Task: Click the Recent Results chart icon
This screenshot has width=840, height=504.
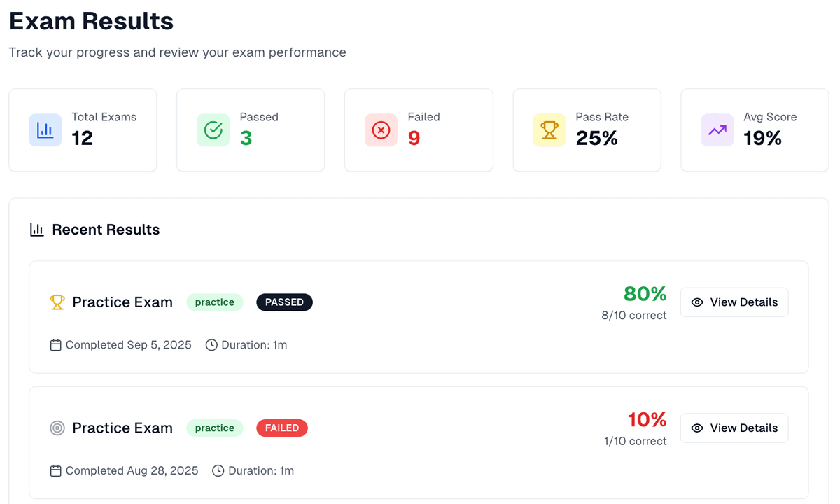Action: 37,230
